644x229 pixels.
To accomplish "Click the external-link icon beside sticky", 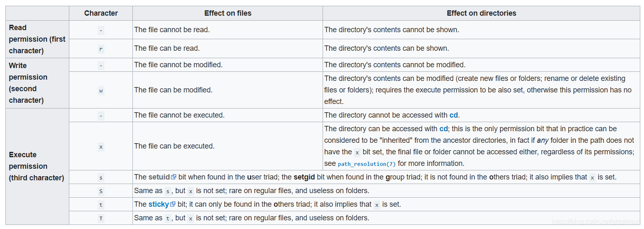I will click(x=173, y=204).
